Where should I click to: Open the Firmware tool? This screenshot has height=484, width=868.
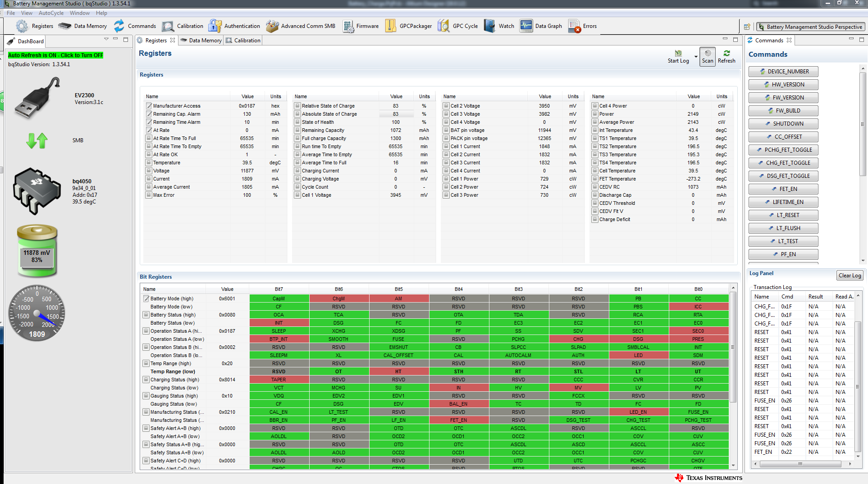tap(361, 26)
